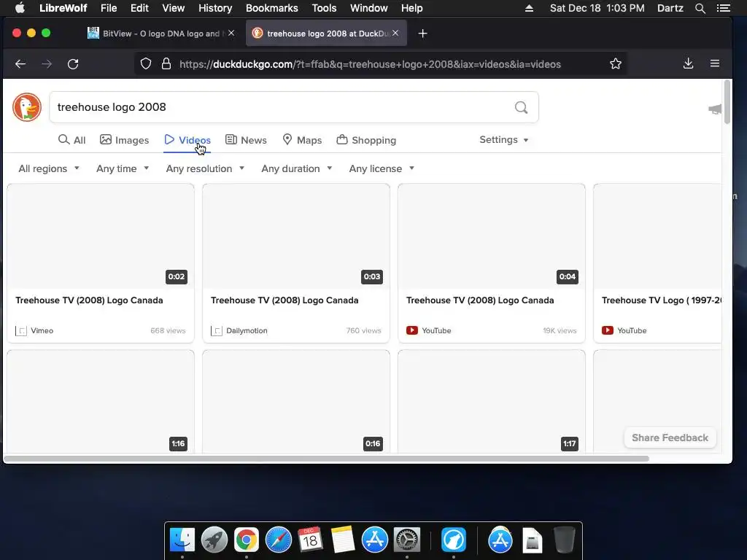Click the 1:17 duration video thumbnail
The width and height of the screenshot is (747, 560).
click(x=491, y=401)
